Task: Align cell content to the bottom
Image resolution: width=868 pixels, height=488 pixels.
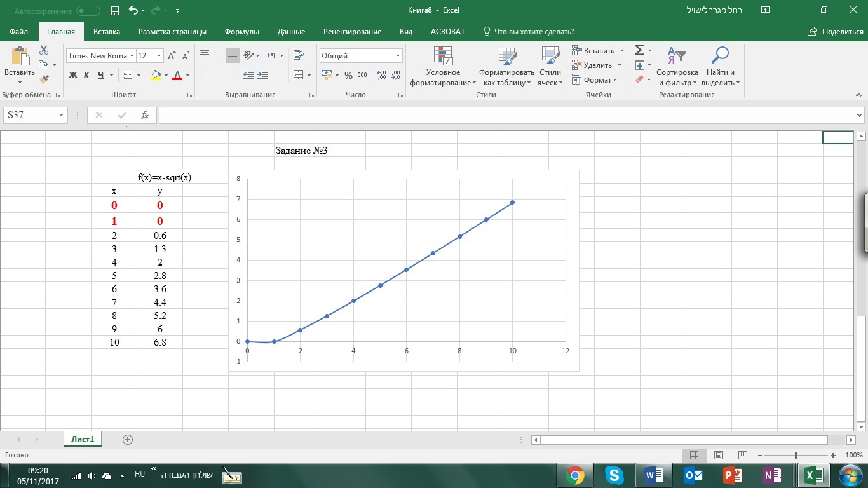Action: pos(233,55)
